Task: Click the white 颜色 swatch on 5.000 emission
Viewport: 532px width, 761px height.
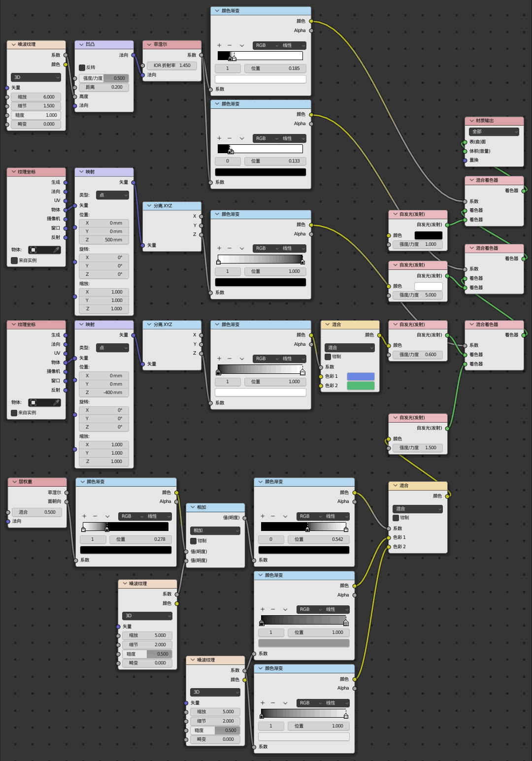Action: [429, 286]
